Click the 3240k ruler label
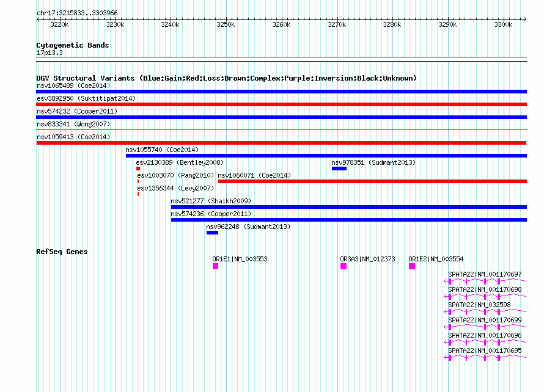Viewport: 544px width, 392px height. [170, 24]
